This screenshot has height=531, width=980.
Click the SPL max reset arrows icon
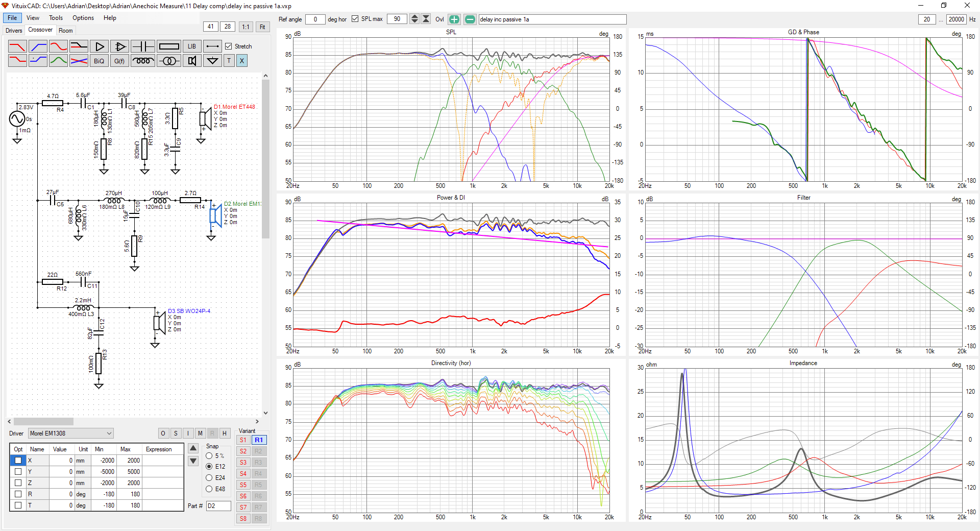426,19
